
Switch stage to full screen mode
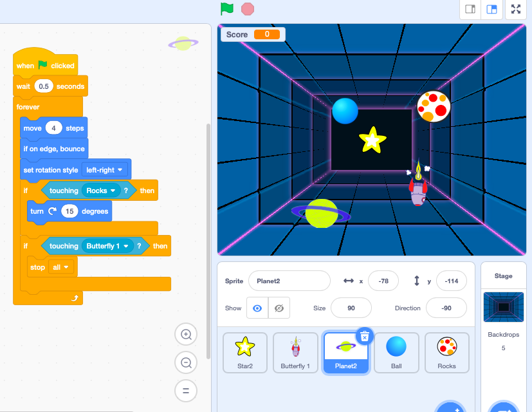pyautogui.click(x=515, y=10)
